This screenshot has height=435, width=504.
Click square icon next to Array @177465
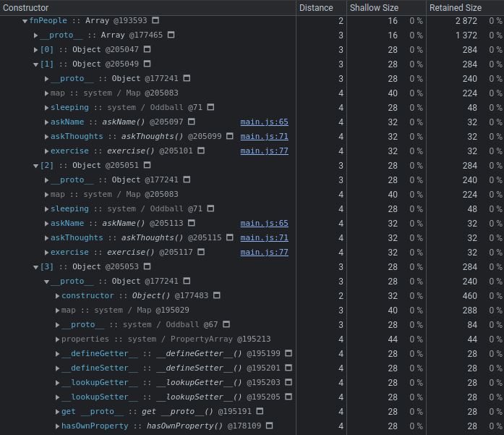[171, 35]
